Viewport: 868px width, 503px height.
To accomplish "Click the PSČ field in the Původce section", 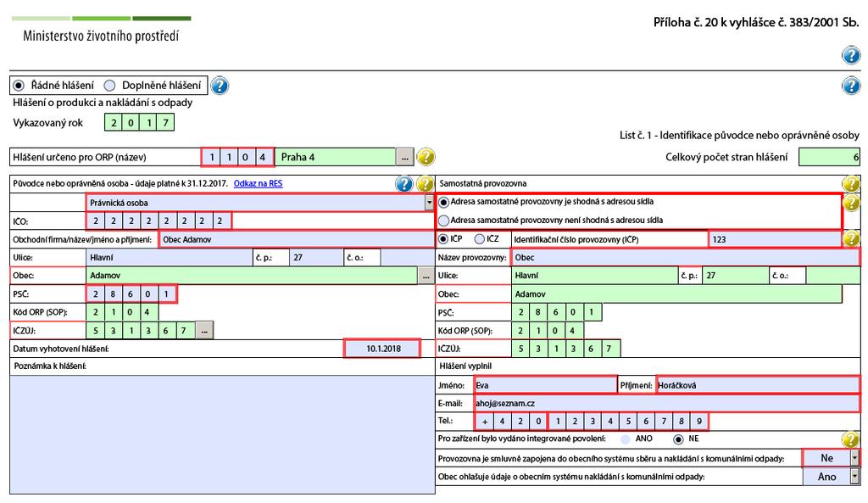I will pos(131,294).
